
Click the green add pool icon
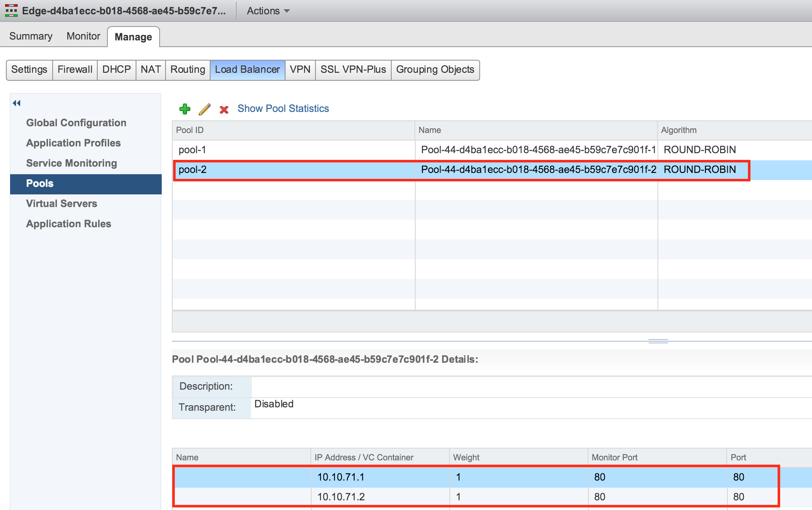click(x=184, y=109)
